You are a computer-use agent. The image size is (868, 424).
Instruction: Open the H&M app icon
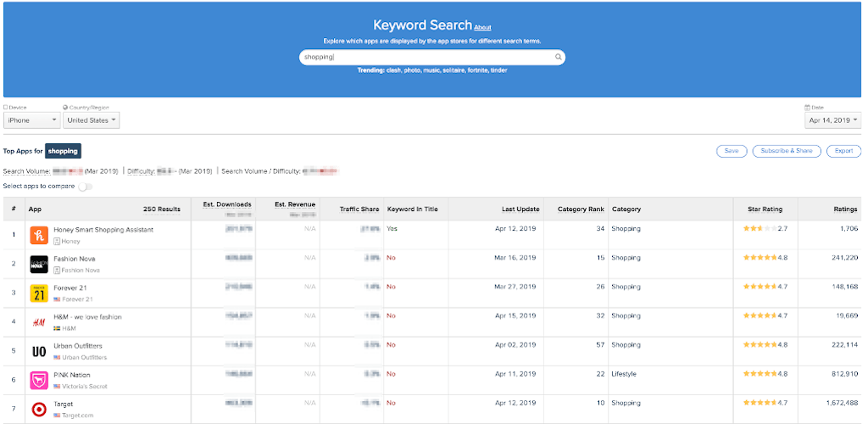point(39,322)
